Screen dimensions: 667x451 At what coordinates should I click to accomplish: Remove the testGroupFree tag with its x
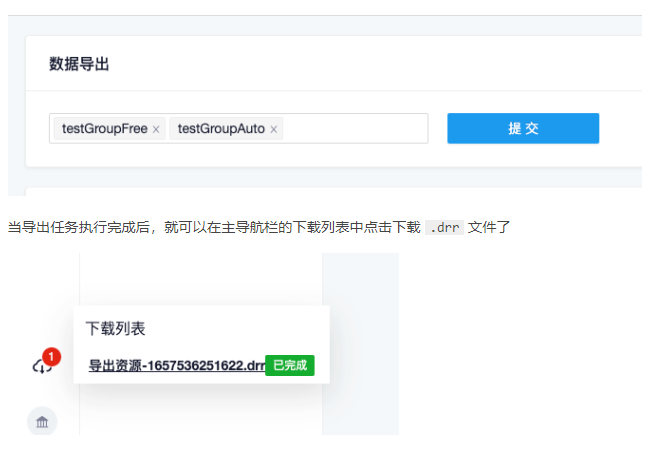pos(156,129)
